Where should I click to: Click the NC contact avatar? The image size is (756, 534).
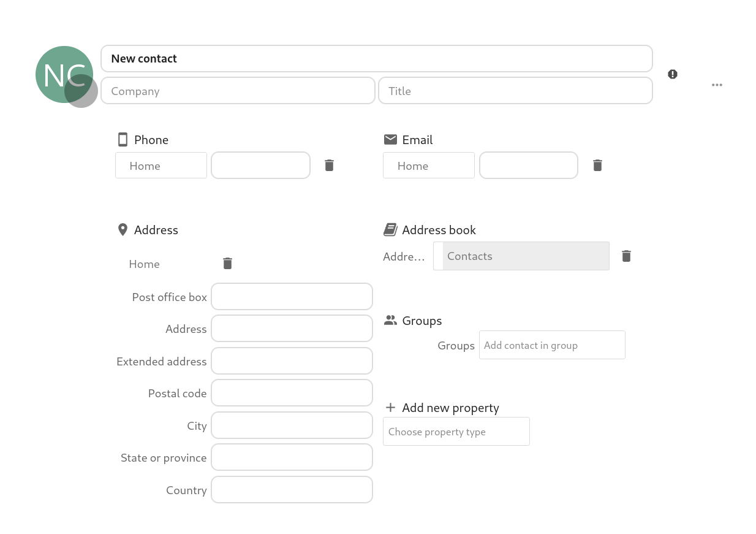tap(64, 74)
